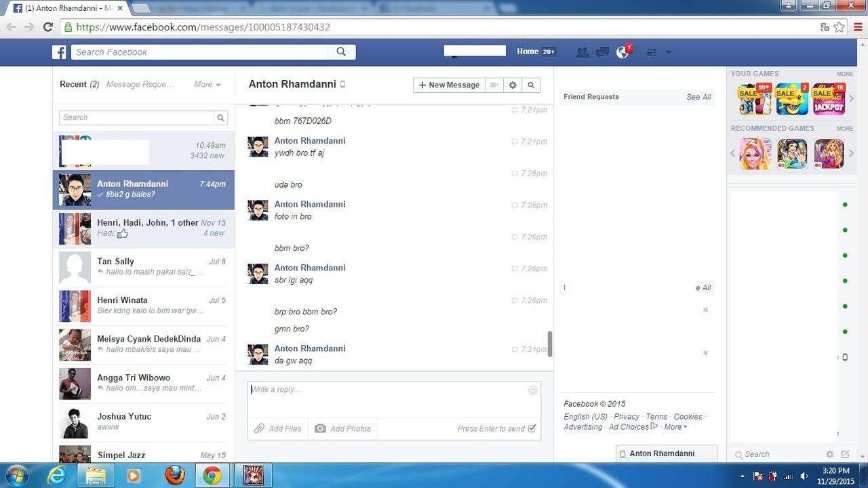This screenshot has width=868, height=488.
Task: Click Add Photos camera button
Action: tap(342, 428)
